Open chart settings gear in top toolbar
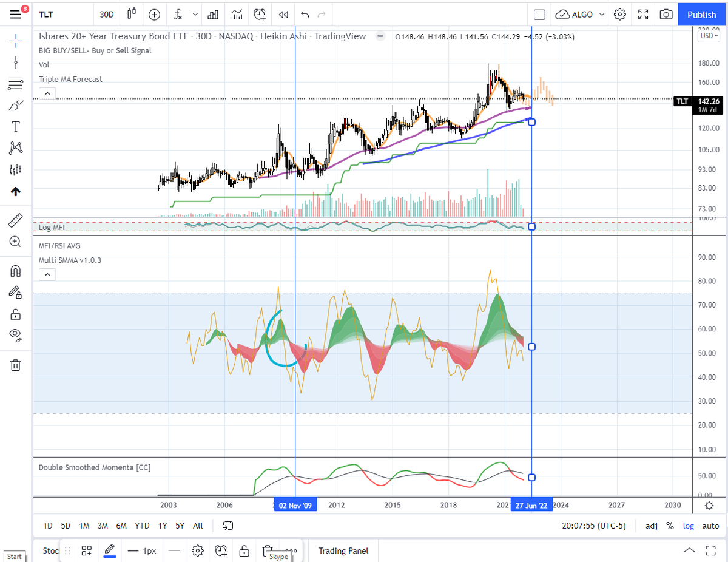728x562 pixels. click(619, 14)
